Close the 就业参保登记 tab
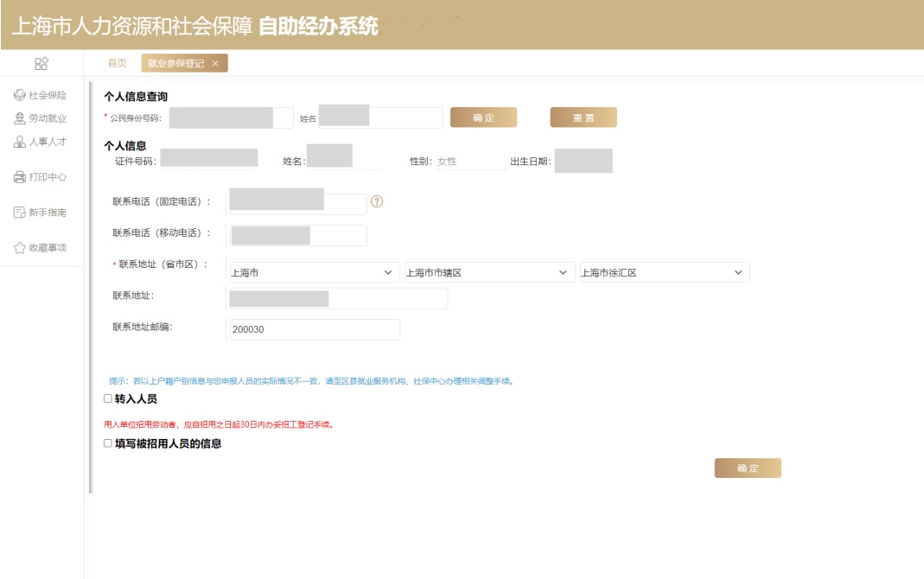 click(x=215, y=63)
